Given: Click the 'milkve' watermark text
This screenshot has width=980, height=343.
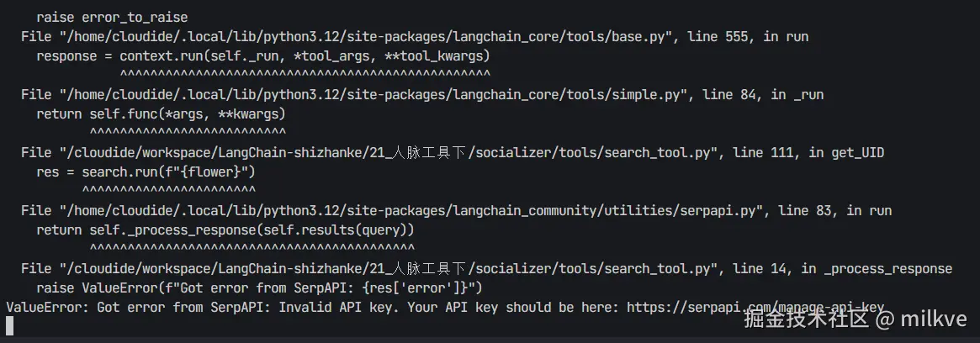Looking at the screenshot, I should 933,319.
